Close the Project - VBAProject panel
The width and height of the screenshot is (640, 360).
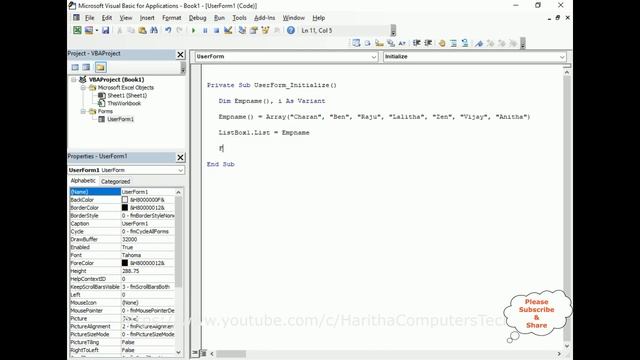(x=180, y=54)
